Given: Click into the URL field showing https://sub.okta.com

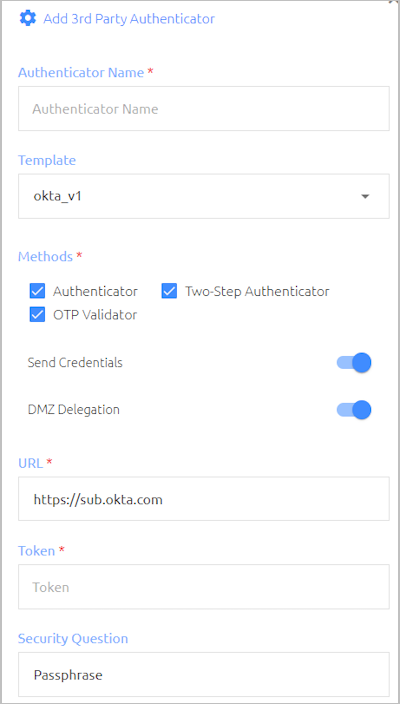Looking at the screenshot, I should [x=204, y=499].
